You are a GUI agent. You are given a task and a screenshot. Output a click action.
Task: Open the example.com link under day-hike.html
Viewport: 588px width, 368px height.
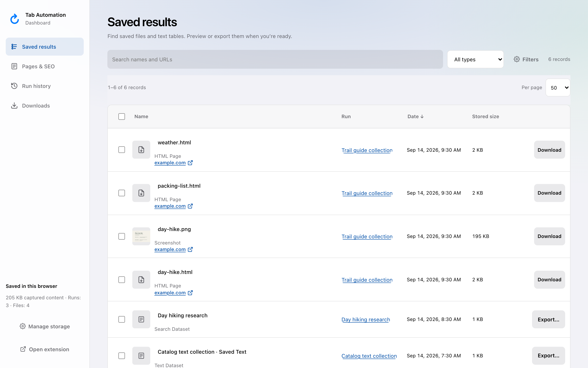point(170,293)
